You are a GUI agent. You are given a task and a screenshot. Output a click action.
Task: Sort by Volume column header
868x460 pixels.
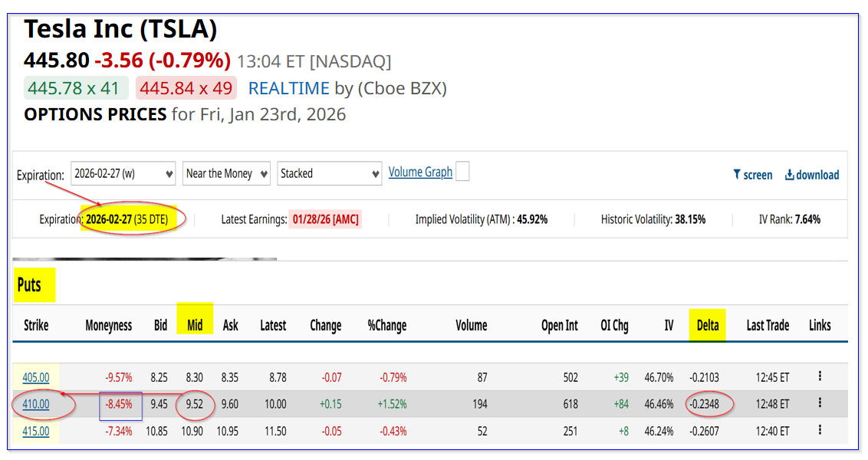[x=471, y=325]
